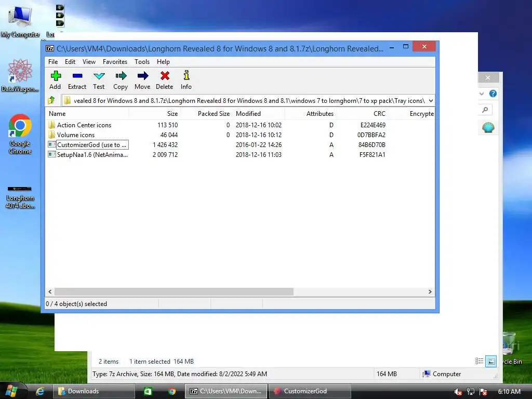Open My Computer desktop icon
The width and height of the screenshot is (532, 399).
tap(20, 22)
